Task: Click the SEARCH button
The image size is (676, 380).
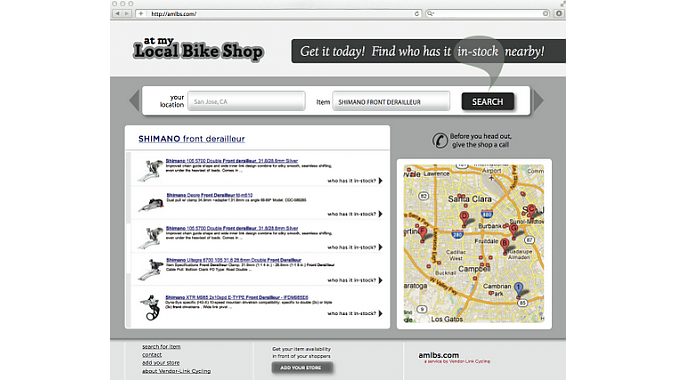Action: coord(488,102)
